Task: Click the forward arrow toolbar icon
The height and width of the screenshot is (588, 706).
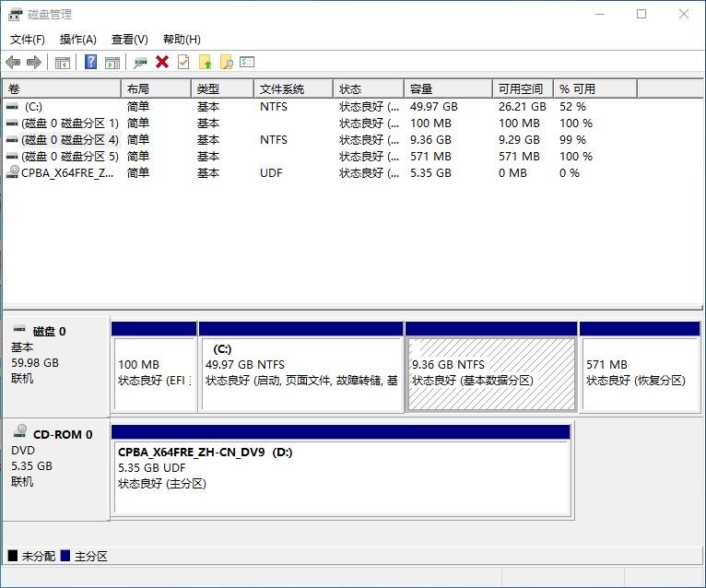Action: [x=34, y=62]
